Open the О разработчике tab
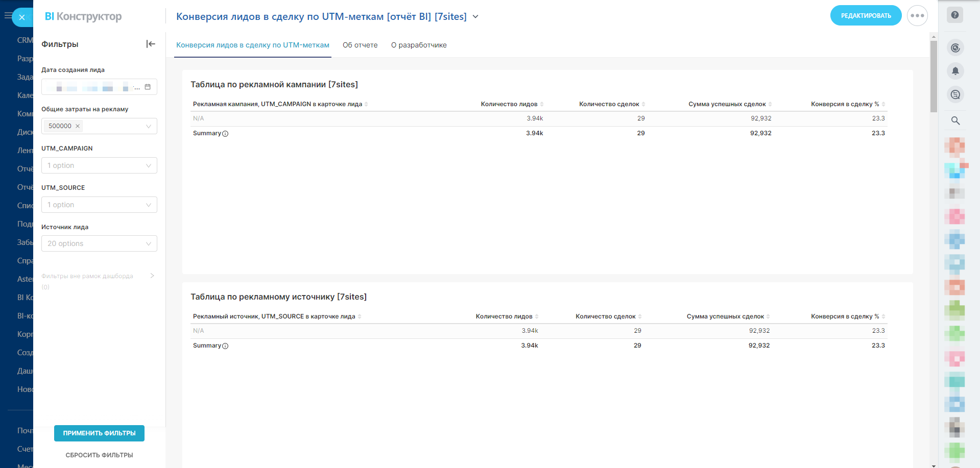980x468 pixels. pyautogui.click(x=419, y=45)
